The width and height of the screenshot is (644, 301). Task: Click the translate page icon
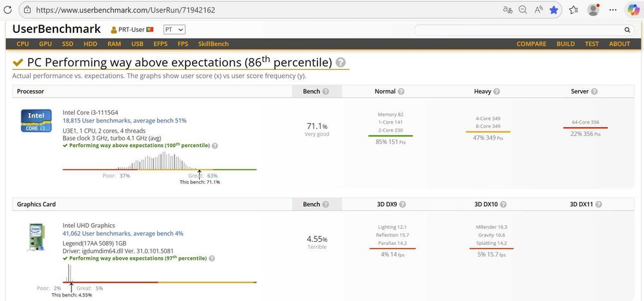pos(508,10)
